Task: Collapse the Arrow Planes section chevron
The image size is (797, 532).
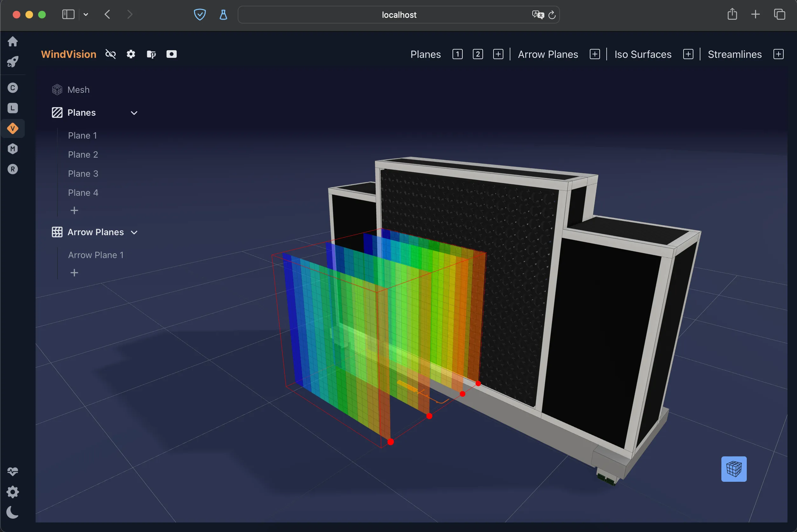Action: click(134, 232)
